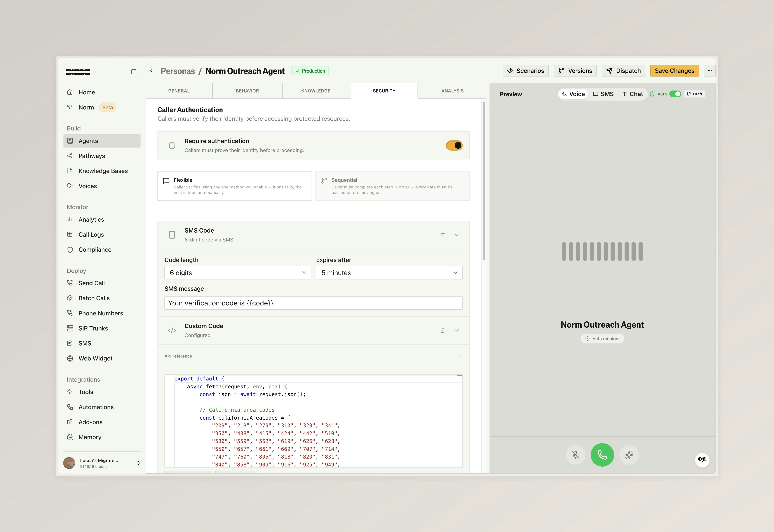Edit the SMS message input field
The width and height of the screenshot is (774, 532).
(313, 303)
